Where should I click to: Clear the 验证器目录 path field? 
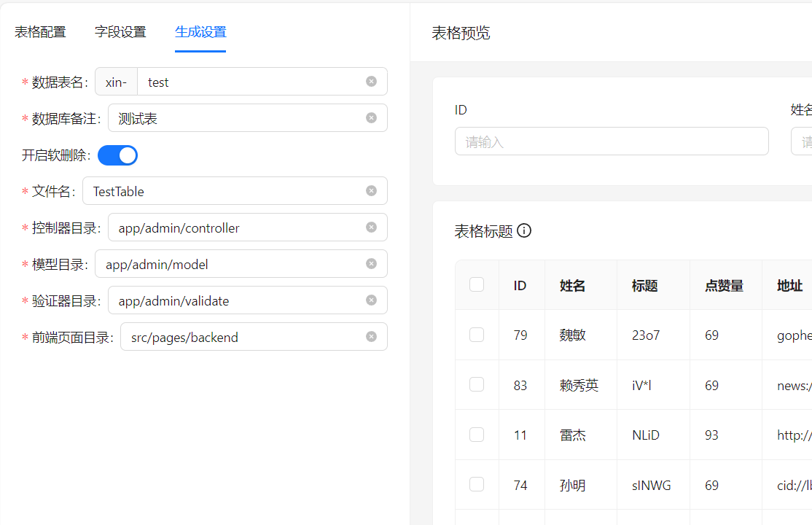click(x=371, y=300)
